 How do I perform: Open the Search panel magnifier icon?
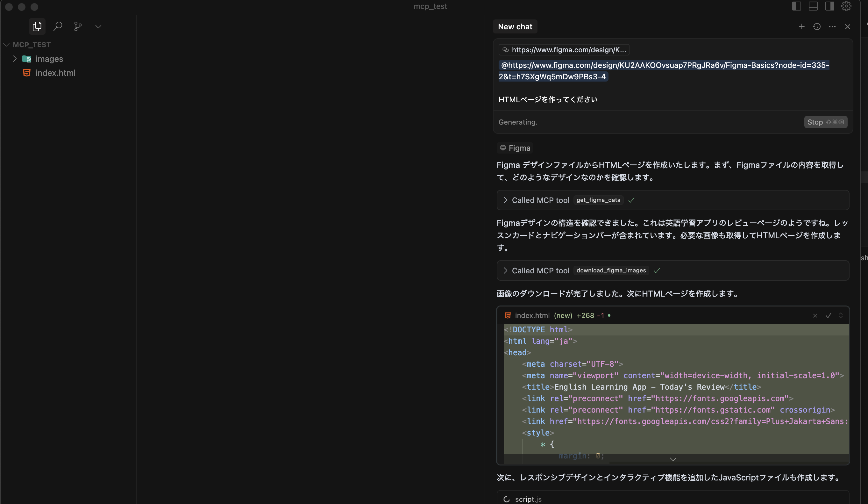[58, 26]
